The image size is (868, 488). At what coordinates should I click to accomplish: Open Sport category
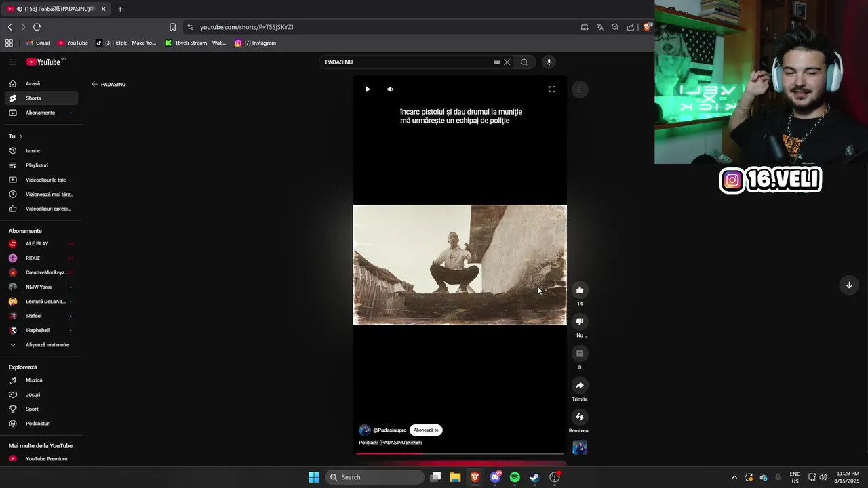(41, 409)
